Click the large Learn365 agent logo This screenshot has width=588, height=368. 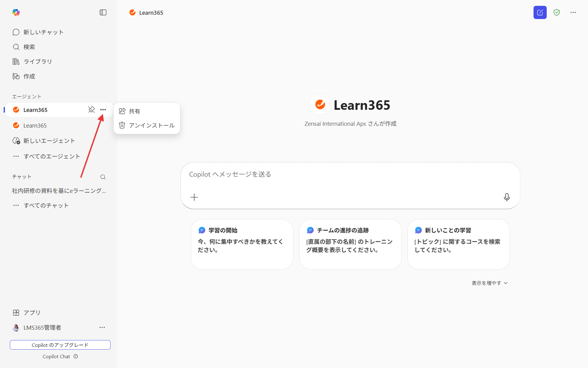(x=320, y=105)
